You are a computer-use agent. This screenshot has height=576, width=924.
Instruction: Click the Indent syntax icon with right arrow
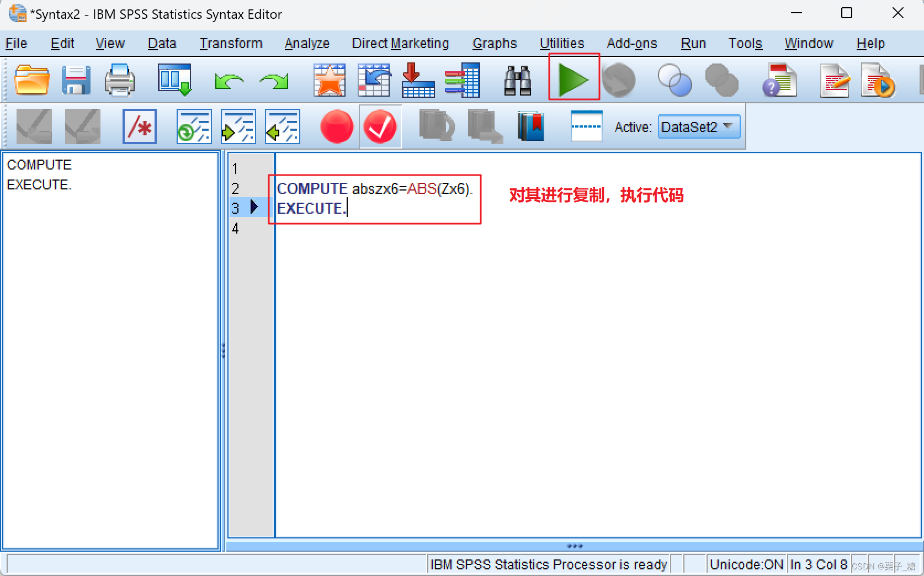tap(238, 126)
